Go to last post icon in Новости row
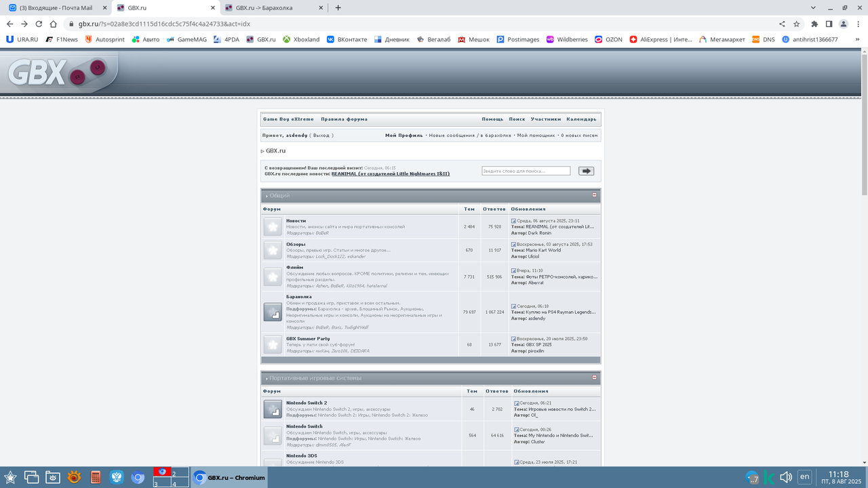The image size is (868, 488). pos(514,221)
